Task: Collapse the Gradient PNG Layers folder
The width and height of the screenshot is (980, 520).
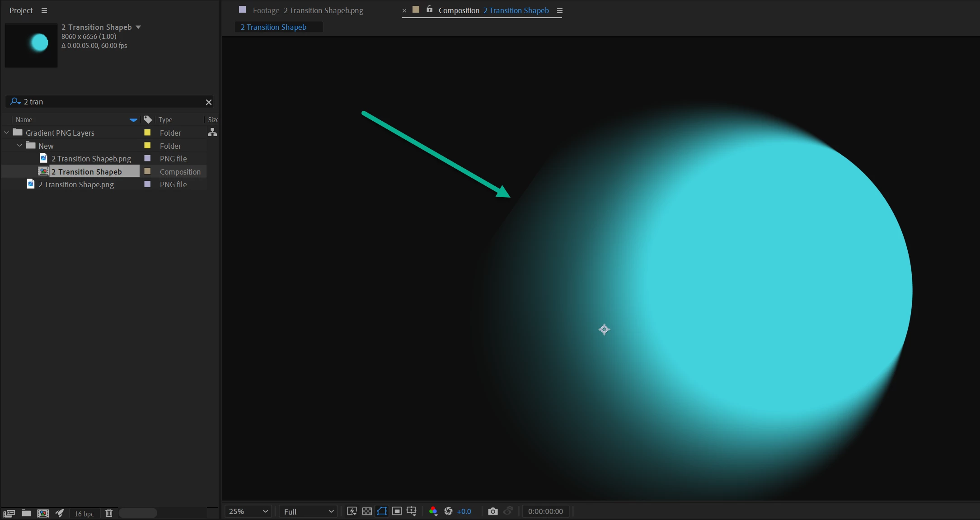Action: pos(7,132)
